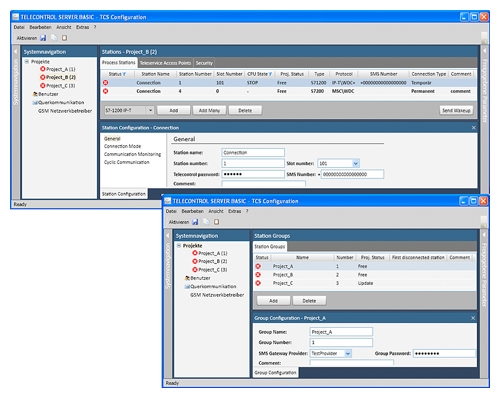Click red status icon of Project_C group row
The width and height of the screenshot is (500, 398).
[258, 283]
